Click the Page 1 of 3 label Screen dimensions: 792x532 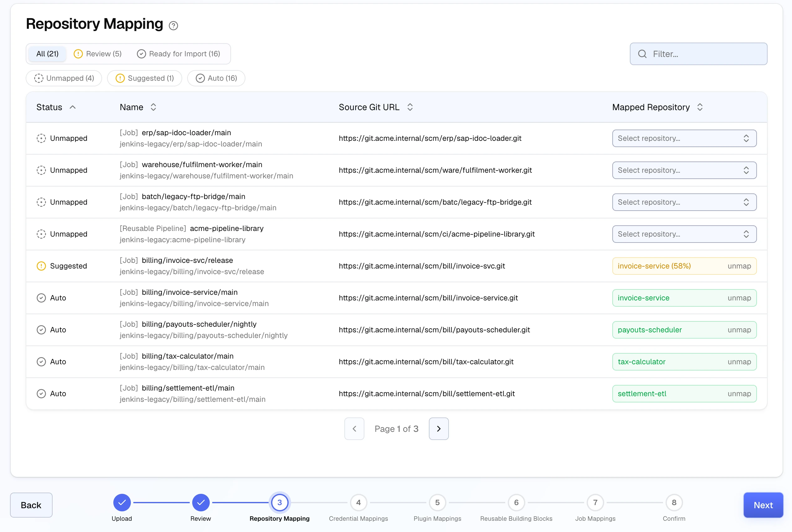click(396, 429)
